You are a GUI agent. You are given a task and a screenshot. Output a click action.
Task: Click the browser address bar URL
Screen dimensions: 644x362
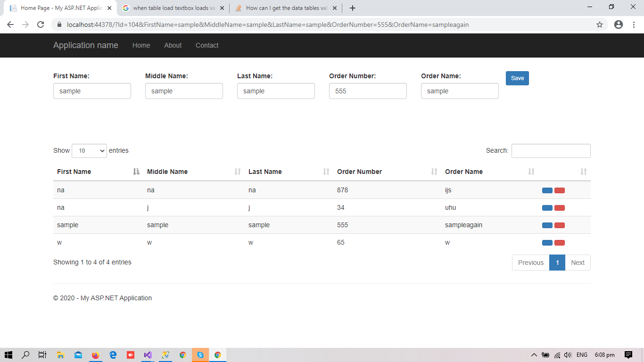click(268, 25)
